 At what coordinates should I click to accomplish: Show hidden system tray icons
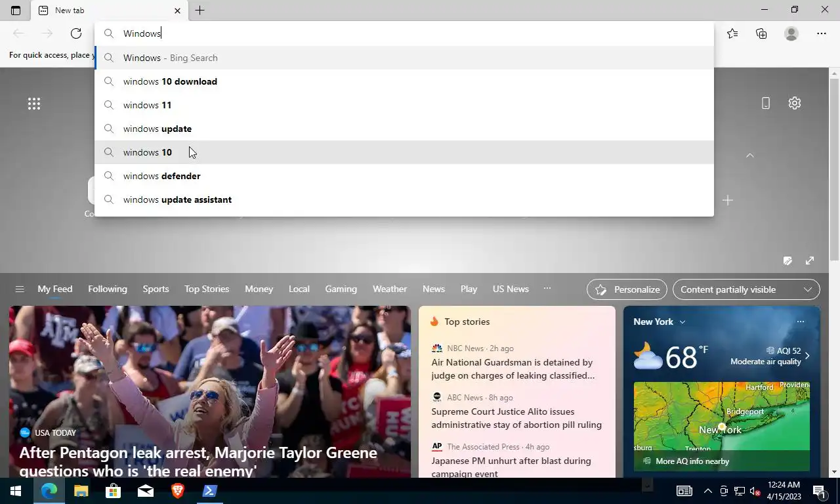(x=707, y=491)
